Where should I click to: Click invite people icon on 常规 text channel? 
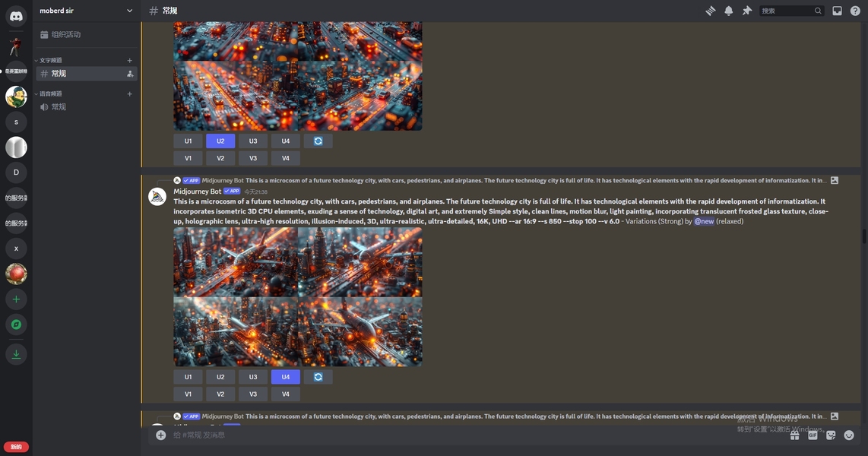click(130, 74)
